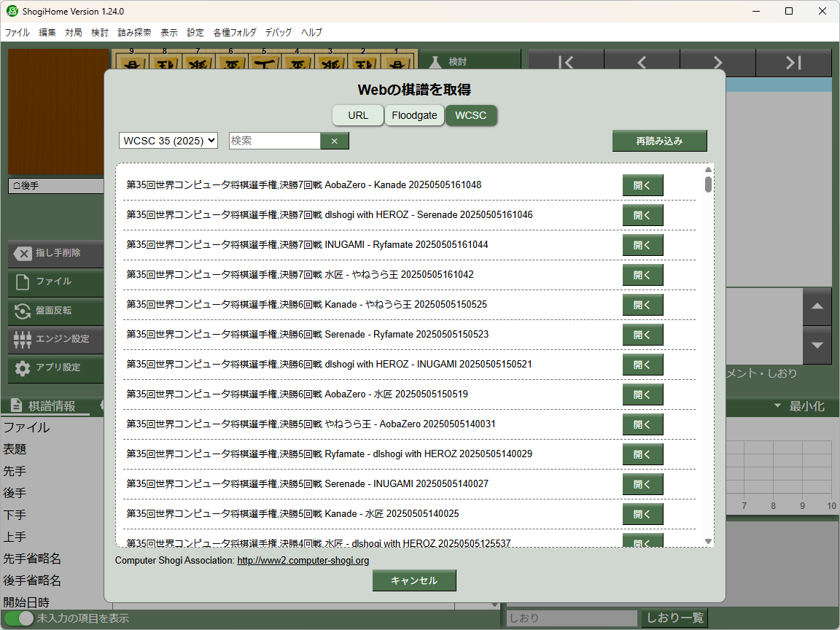Open Kanade - やねうら王 決勝6回戦 game
840x630 pixels.
pyautogui.click(x=643, y=305)
